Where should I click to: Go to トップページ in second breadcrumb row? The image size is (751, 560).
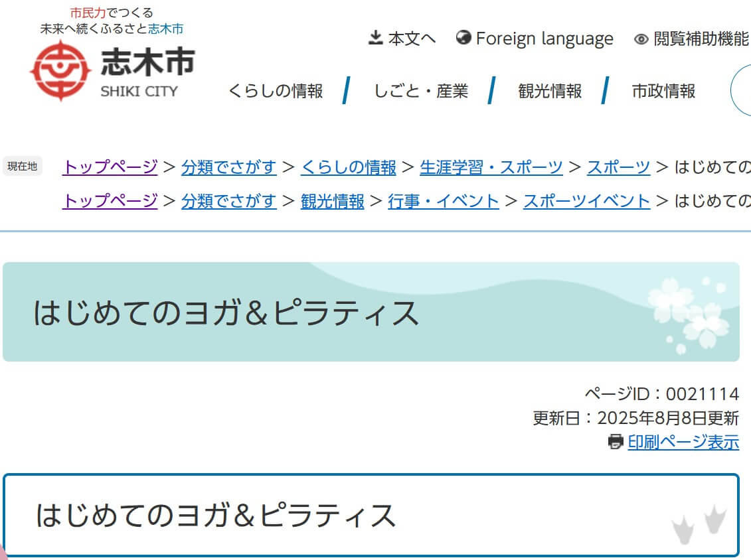click(x=110, y=200)
